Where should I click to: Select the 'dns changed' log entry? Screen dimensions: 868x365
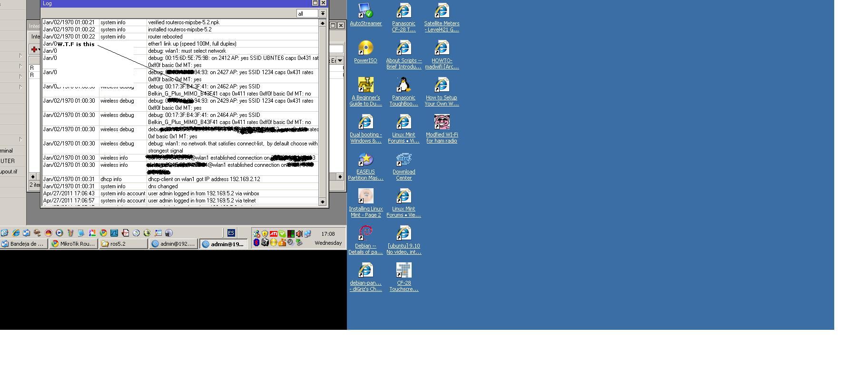[180, 186]
